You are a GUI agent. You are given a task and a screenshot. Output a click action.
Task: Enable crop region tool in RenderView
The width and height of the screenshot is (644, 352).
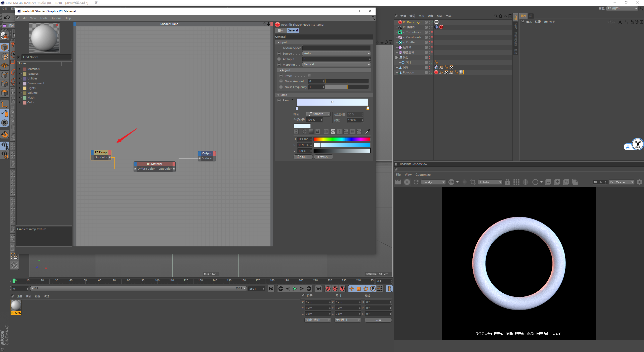coord(473,182)
